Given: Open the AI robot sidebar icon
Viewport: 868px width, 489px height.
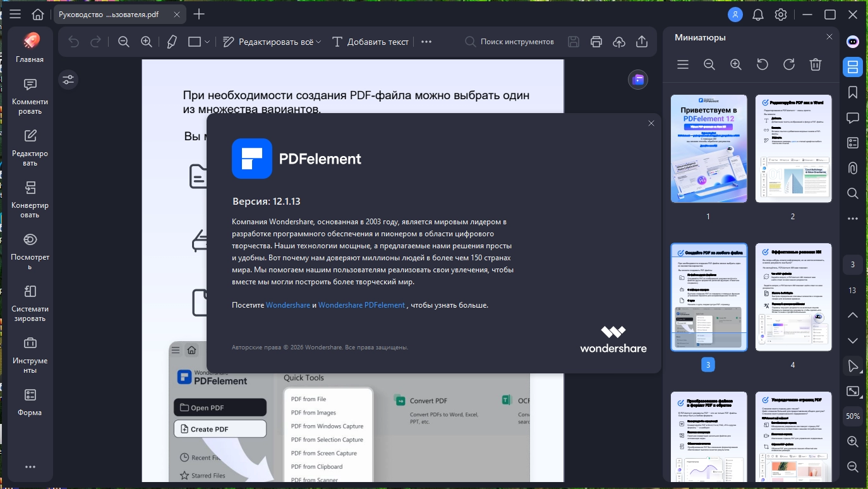Looking at the screenshot, I should [853, 42].
